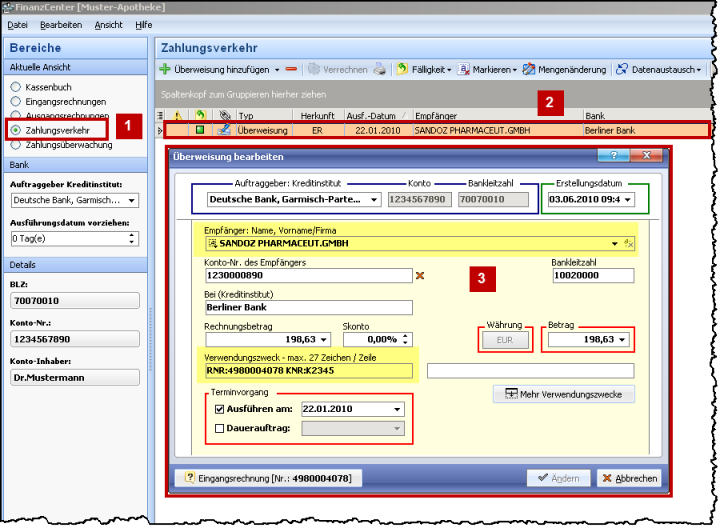Open the Ansicht menu
Image resolution: width=719 pixels, height=526 pixels.
point(110,24)
